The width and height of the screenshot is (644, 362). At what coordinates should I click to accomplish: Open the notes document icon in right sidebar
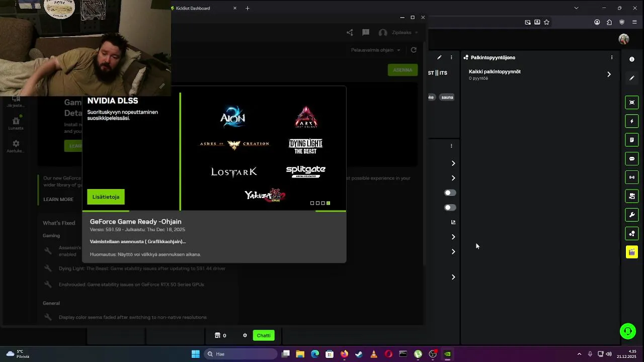point(632,140)
